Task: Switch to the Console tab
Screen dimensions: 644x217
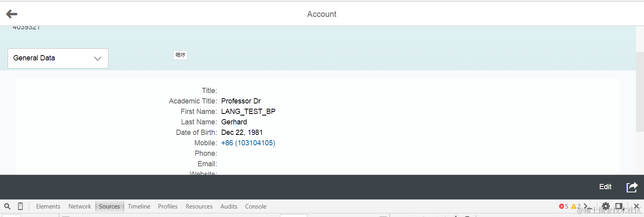Action: (256, 207)
